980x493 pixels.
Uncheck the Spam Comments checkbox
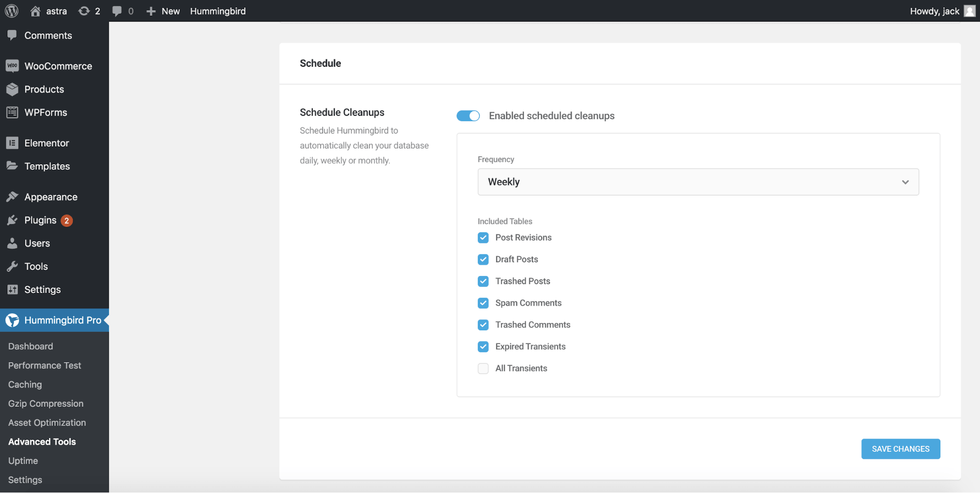coord(483,303)
